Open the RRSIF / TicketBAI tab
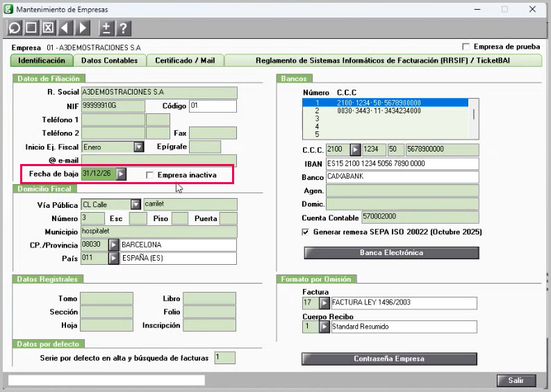This screenshot has height=392, width=551. (x=383, y=60)
